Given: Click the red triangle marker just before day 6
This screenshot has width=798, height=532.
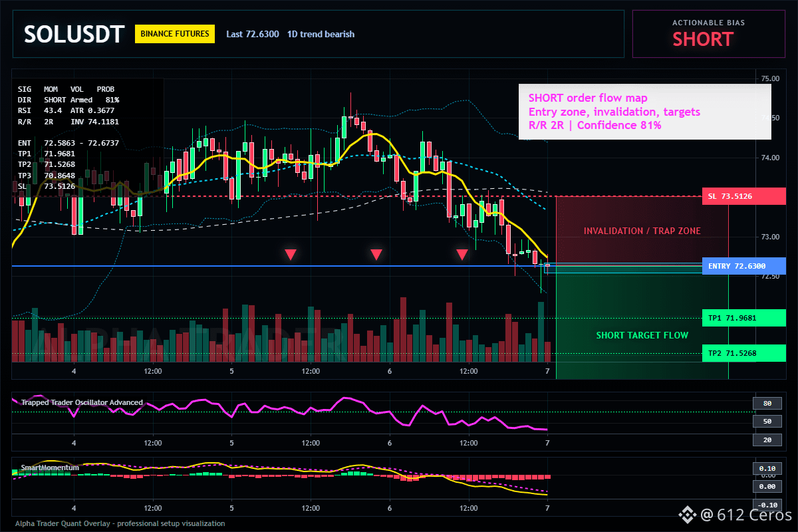Looking at the screenshot, I should click(376, 254).
